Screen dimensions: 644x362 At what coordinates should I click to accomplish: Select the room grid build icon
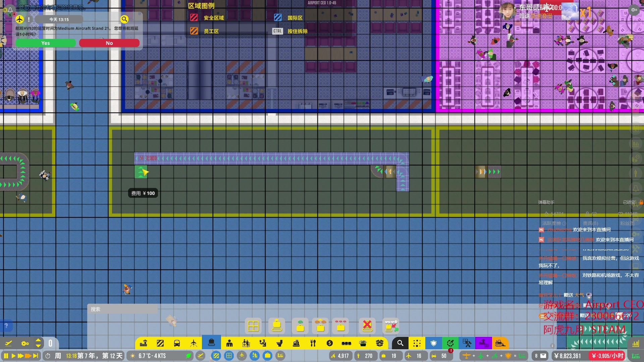tap(253, 326)
